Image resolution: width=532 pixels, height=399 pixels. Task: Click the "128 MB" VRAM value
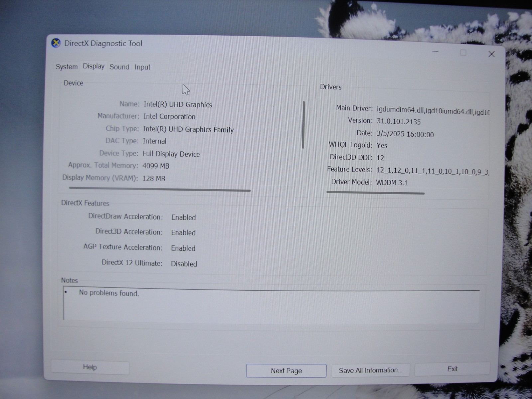point(154,179)
